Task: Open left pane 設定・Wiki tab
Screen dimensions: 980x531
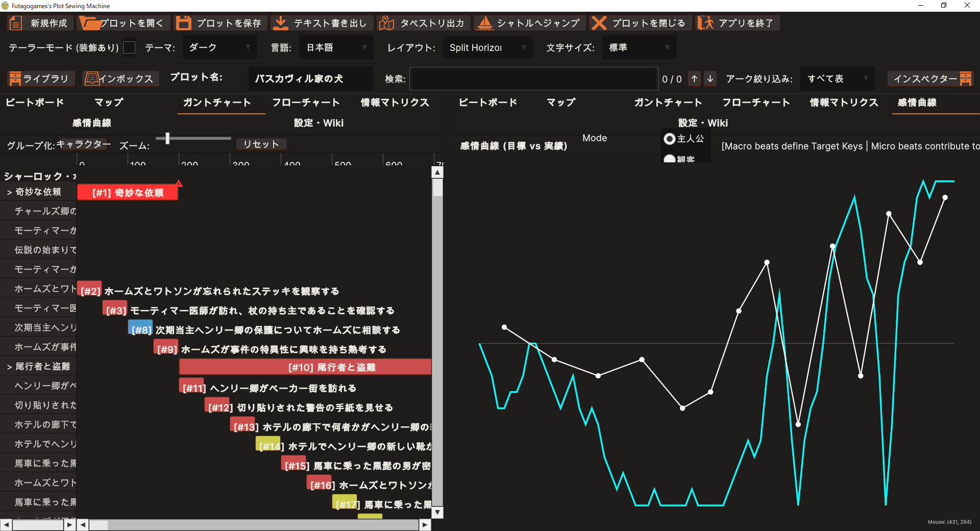Action: click(318, 123)
